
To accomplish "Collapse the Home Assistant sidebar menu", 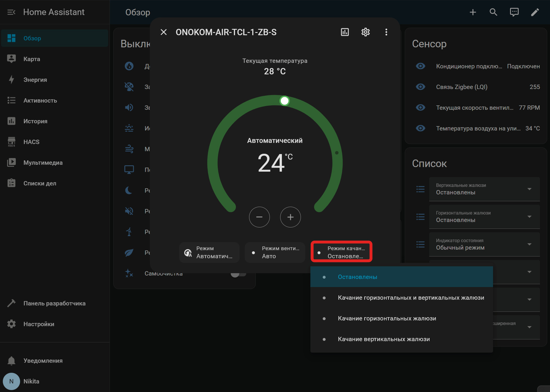I will click(11, 12).
